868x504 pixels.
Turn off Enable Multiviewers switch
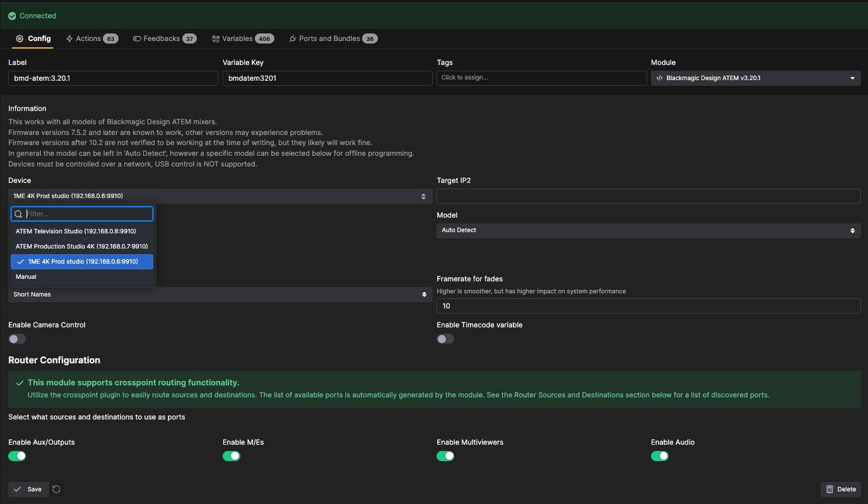[445, 455]
